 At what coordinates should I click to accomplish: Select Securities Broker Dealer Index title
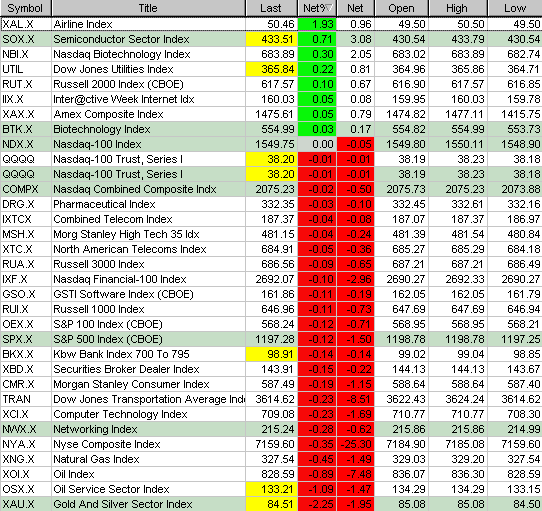(127, 369)
